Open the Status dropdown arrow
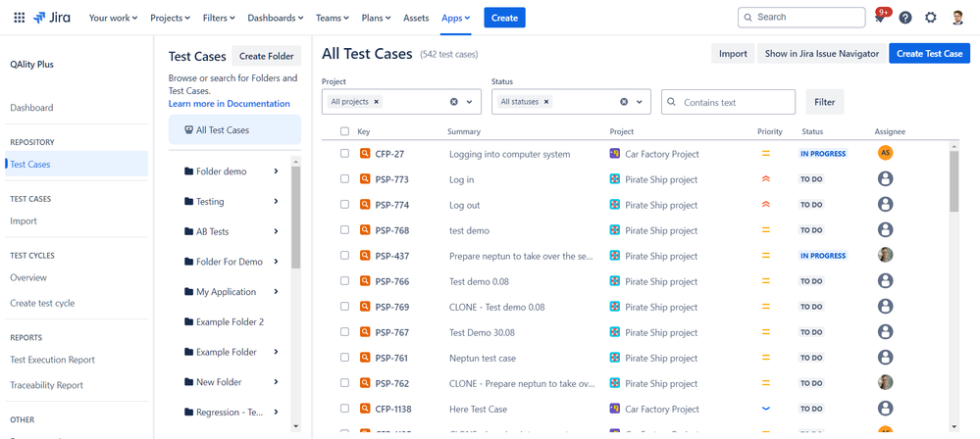Viewport: 980px width, 439px height. [x=640, y=102]
